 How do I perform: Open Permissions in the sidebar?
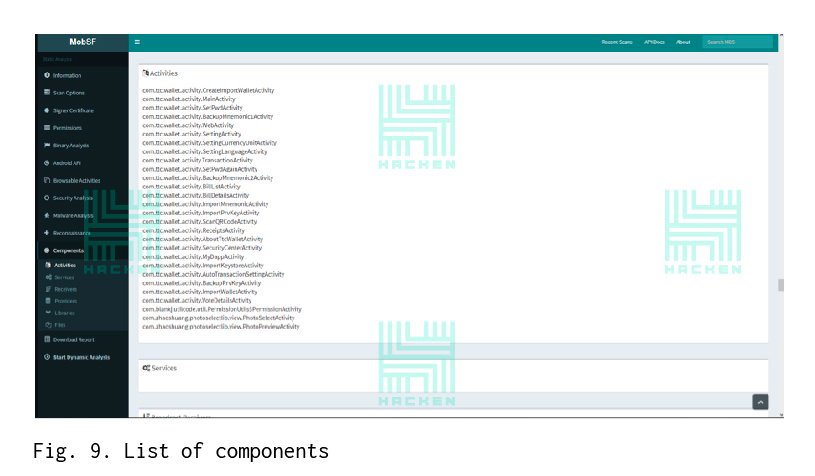click(67, 128)
